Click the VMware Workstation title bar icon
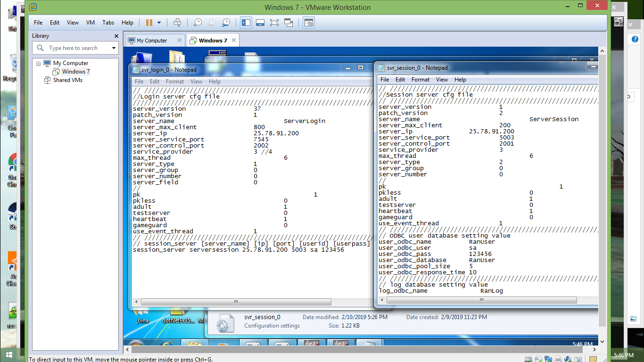644x362 pixels. 33,7
